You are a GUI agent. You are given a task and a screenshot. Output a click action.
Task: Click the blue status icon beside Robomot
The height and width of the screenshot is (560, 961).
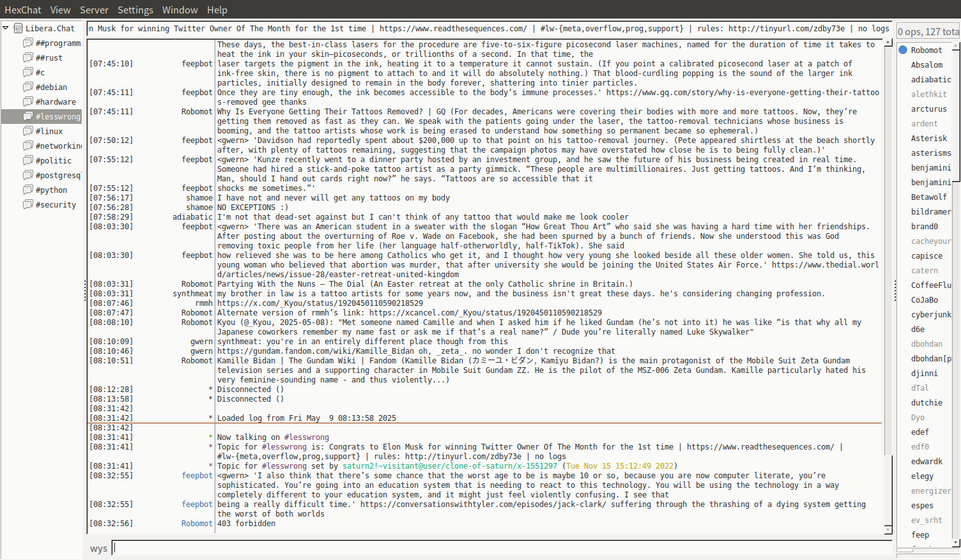[903, 50]
